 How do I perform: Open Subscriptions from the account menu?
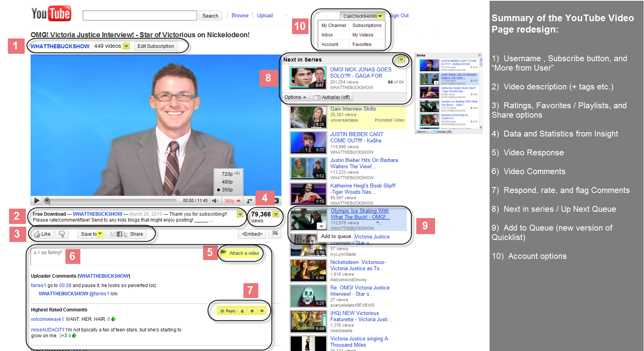point(367,25)
